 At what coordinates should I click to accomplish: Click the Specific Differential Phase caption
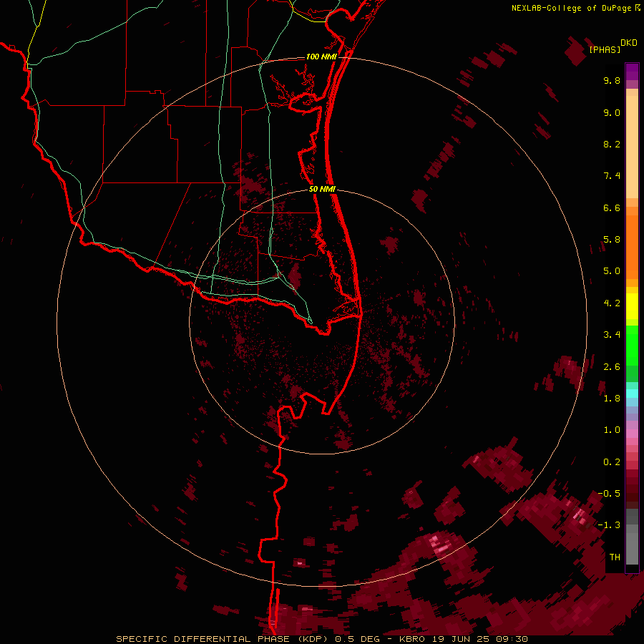tap(321, 639)
